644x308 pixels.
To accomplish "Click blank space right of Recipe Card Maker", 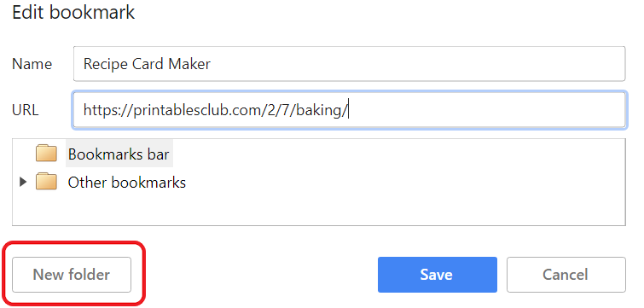I will coord(417,64).
